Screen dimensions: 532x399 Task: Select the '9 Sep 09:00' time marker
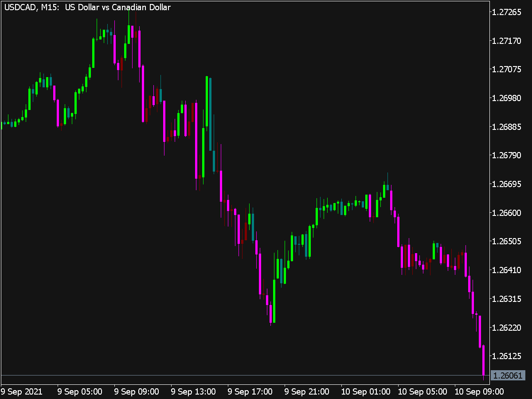[x=137, y=392]
